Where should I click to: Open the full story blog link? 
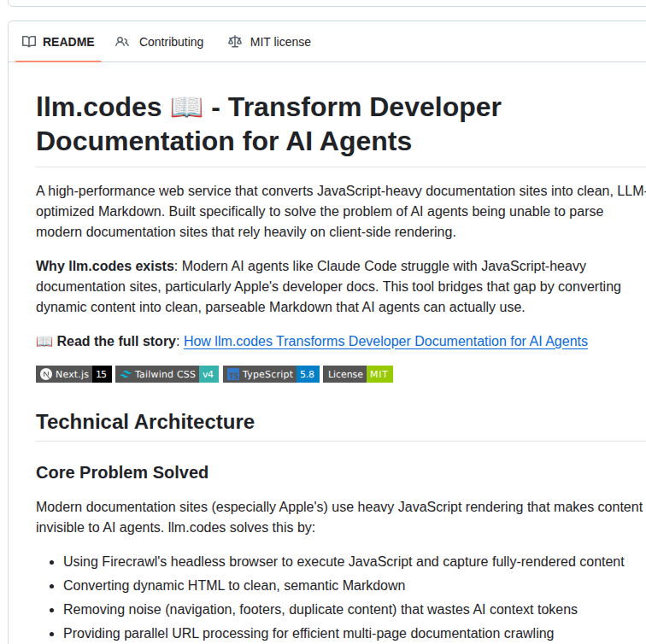[385, 342]
